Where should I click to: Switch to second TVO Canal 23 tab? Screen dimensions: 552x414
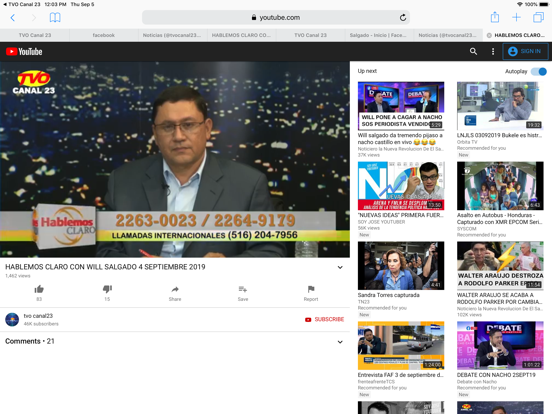(310, 35)
